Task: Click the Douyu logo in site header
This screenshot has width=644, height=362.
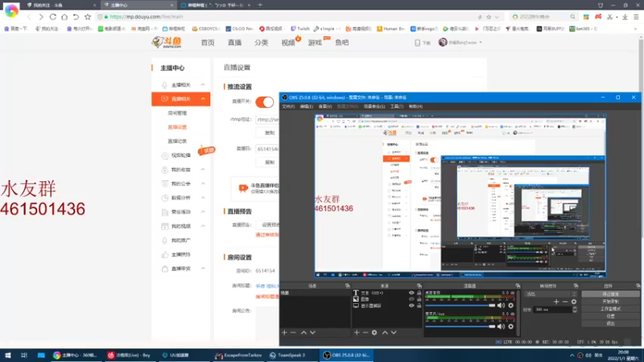Action: 167,43
